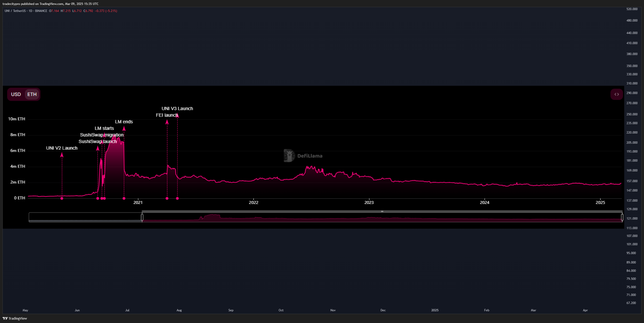Click the 157.000 price scale label
This screenshot has width=644, height=323.
click(x=632, y=181)
